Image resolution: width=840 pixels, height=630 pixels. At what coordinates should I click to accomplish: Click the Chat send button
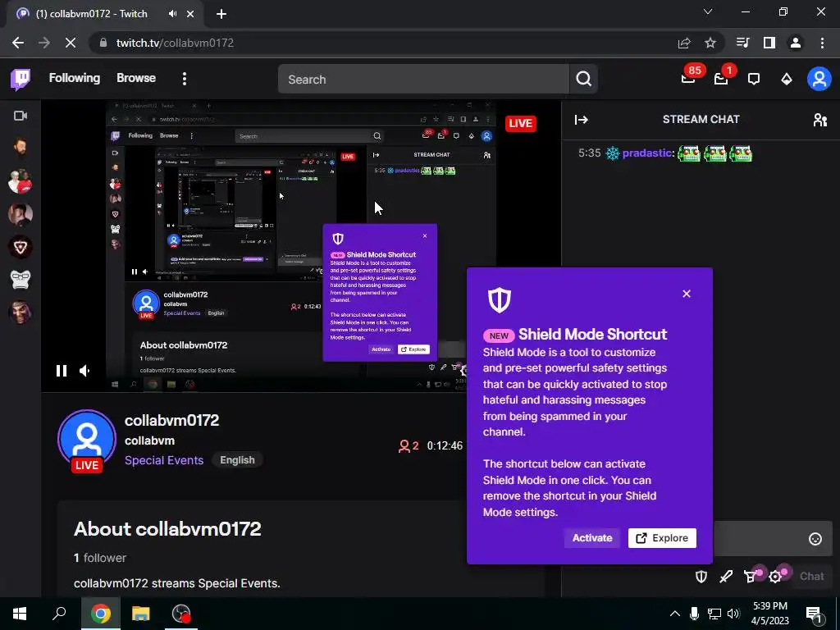811,577
